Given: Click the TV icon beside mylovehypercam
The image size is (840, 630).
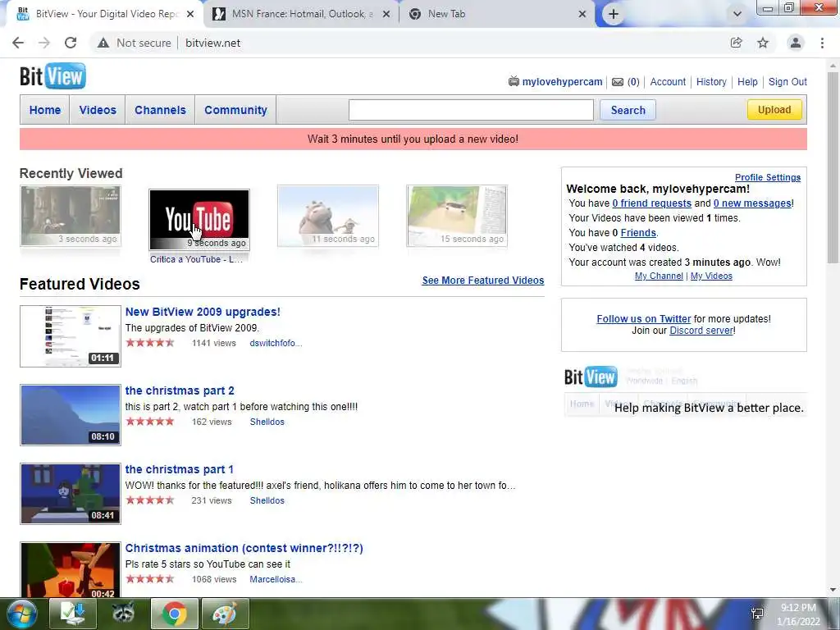Looking at the screenshot, I should pyautogui.click(x=514, y=81).
